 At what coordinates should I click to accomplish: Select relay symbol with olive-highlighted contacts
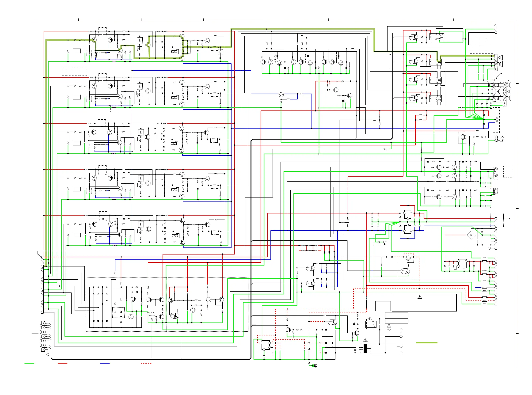click(435, 62)
